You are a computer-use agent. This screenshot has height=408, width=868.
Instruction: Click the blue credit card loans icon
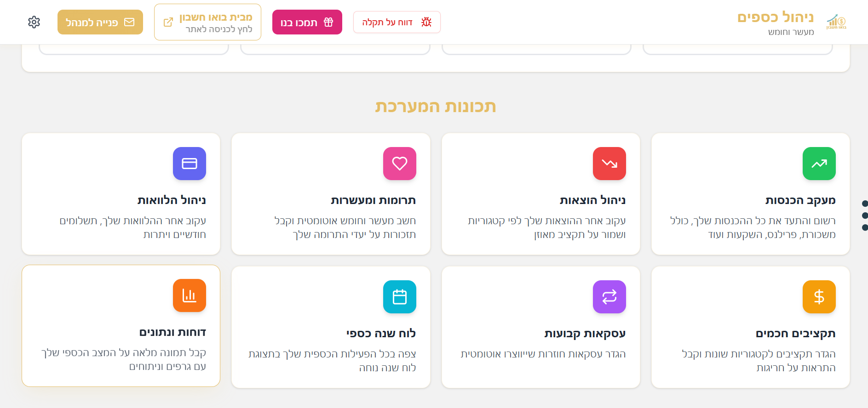[190, 164]
